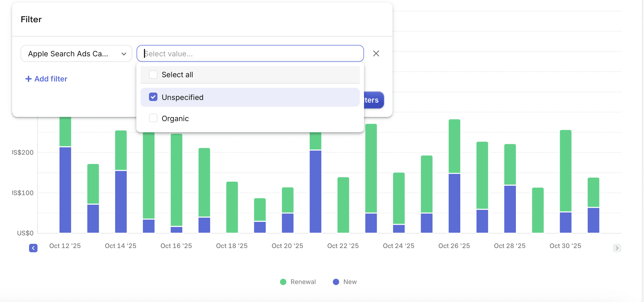Screen dimensions: 644x302
Task: Click the Oct 12 '25 purple New bar segment
Action: tap(65, 190)
